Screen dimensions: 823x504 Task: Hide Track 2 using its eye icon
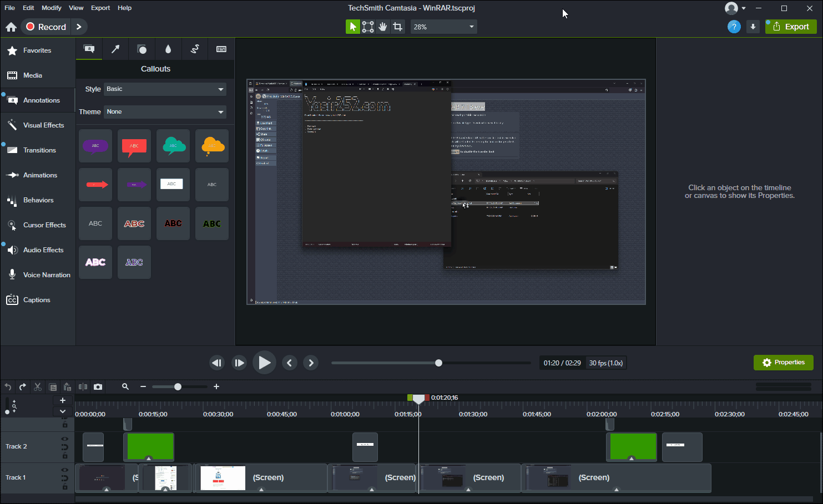point(65,439)
